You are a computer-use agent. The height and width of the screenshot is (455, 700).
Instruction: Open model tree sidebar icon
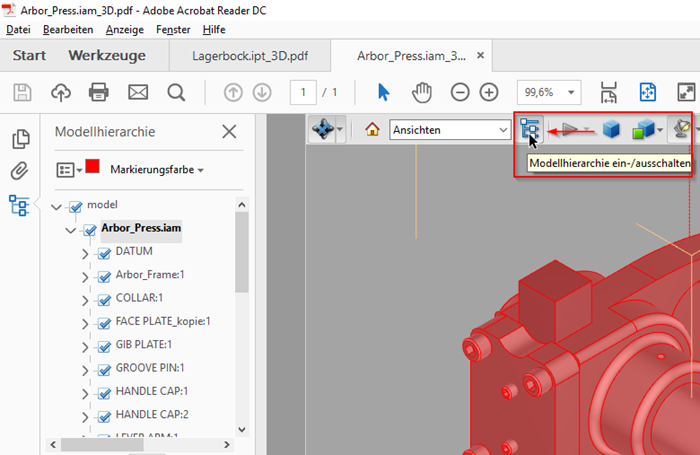[x=19, y=205]
